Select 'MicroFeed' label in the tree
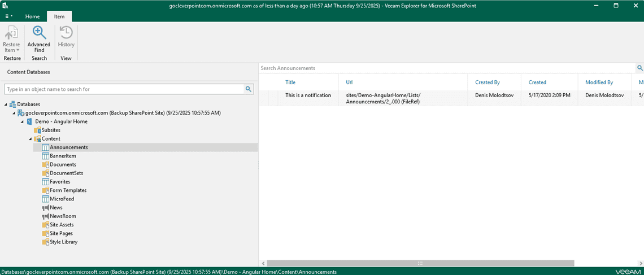Screen dimensions: 644x275 click(x=62, y=199)
